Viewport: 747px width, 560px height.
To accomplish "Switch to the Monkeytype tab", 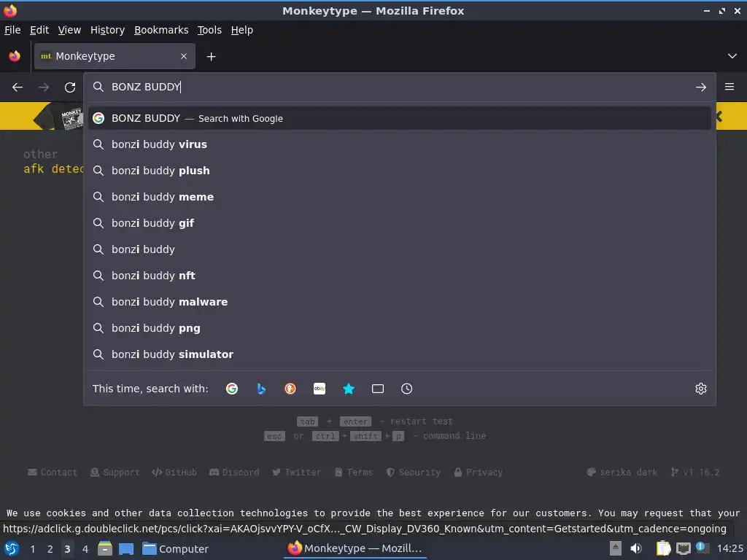I will tap(115, 56).
